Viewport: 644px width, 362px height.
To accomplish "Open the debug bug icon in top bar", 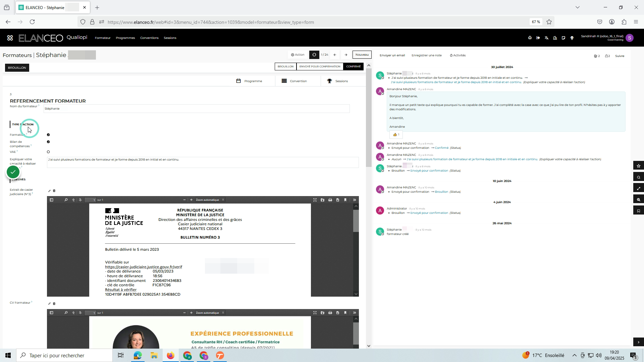I will [x=530, y=38].
